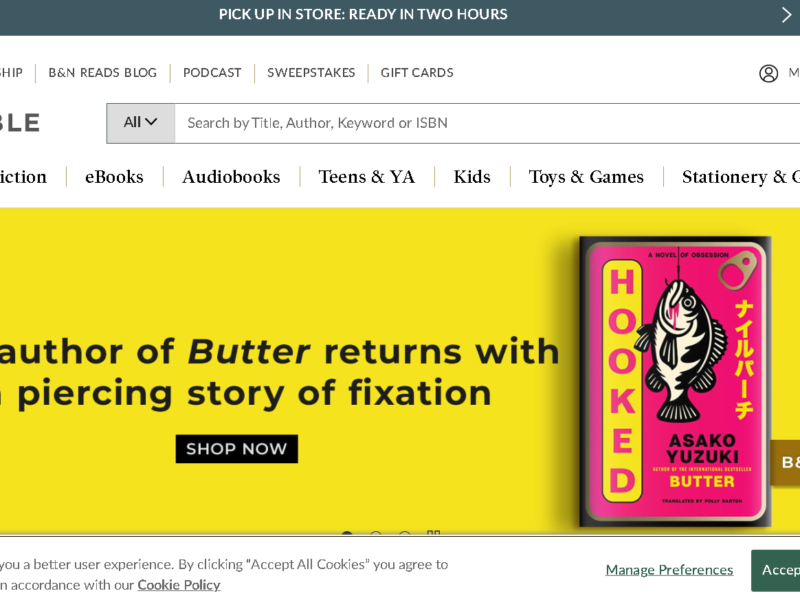Click the SHOP NOW button
This screenshot has height=600, width=800.
point(236,449)
